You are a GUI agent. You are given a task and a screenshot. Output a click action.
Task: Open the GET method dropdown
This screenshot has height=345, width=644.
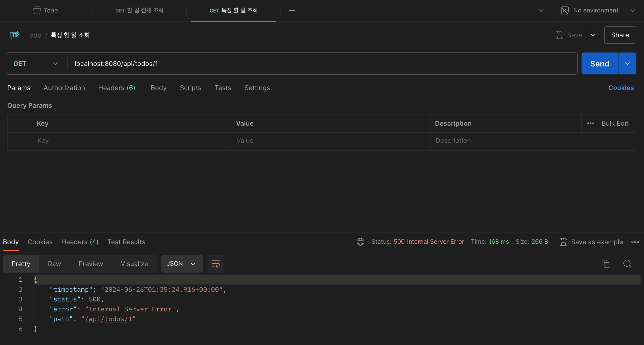pyautogui.click(x=36, y=64)
